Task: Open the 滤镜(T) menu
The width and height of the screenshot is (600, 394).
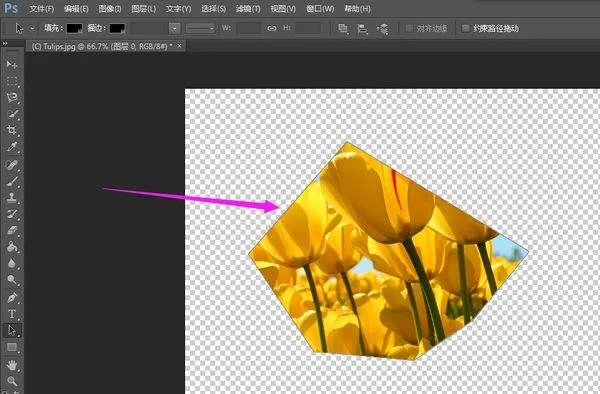Action: (x=248, y=8)
